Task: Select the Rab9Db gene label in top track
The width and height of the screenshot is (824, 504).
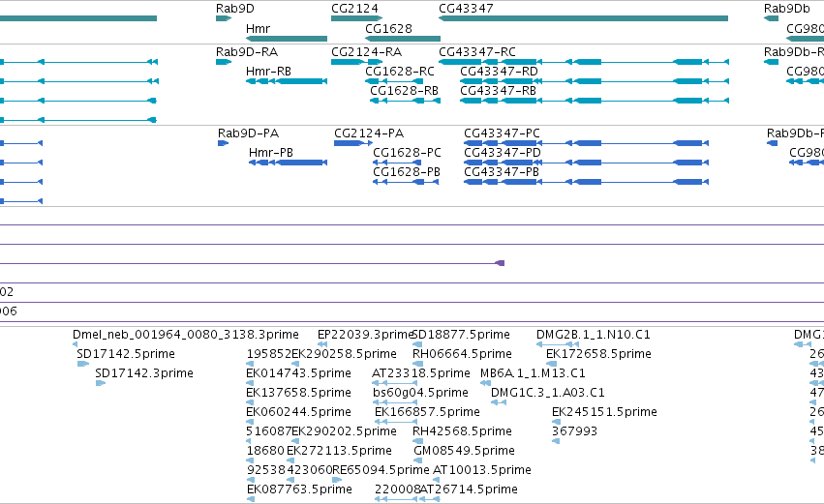Action: point(786,9)
